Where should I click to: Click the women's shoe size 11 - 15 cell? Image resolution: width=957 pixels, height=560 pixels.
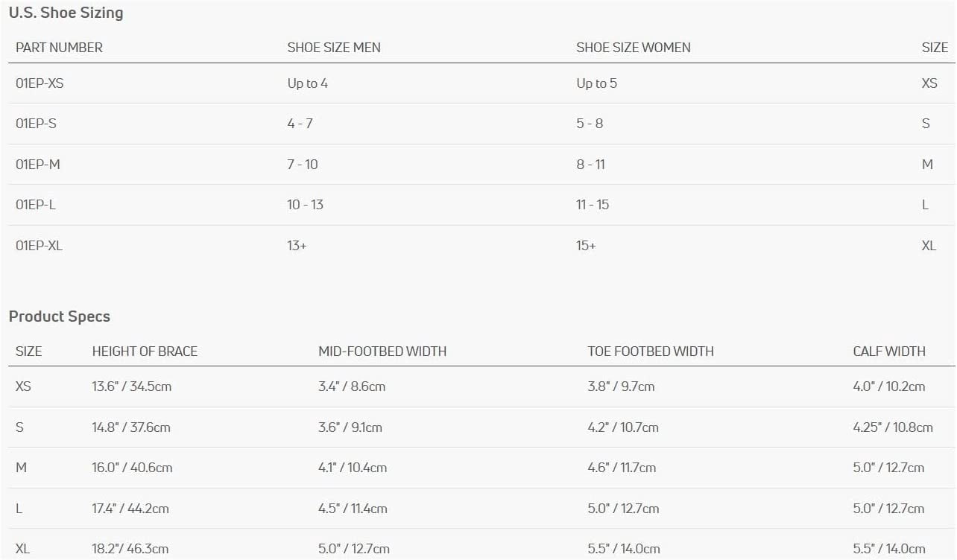(x=593, y=205)
